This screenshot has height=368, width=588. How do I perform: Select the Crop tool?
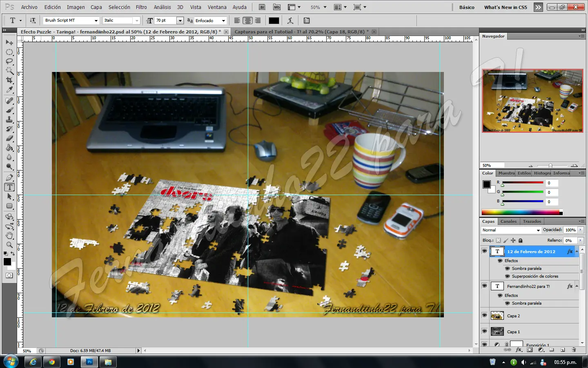(9, 81)
